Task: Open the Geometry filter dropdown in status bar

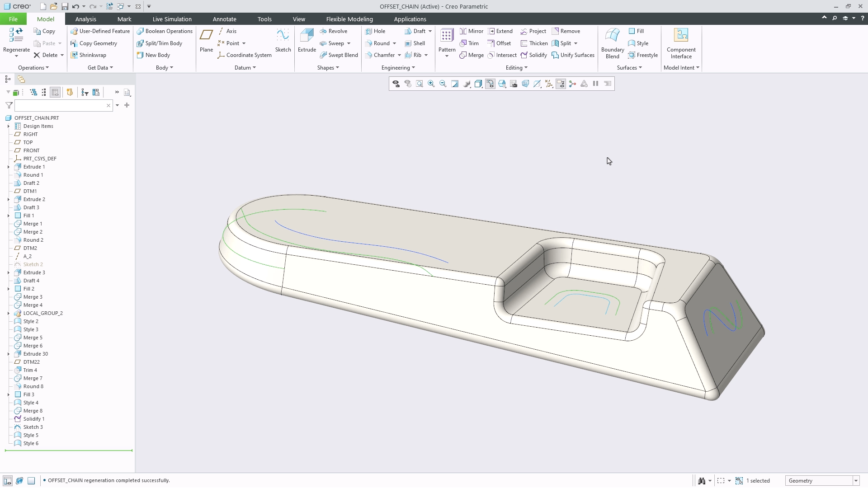Action: coord(855,480)
